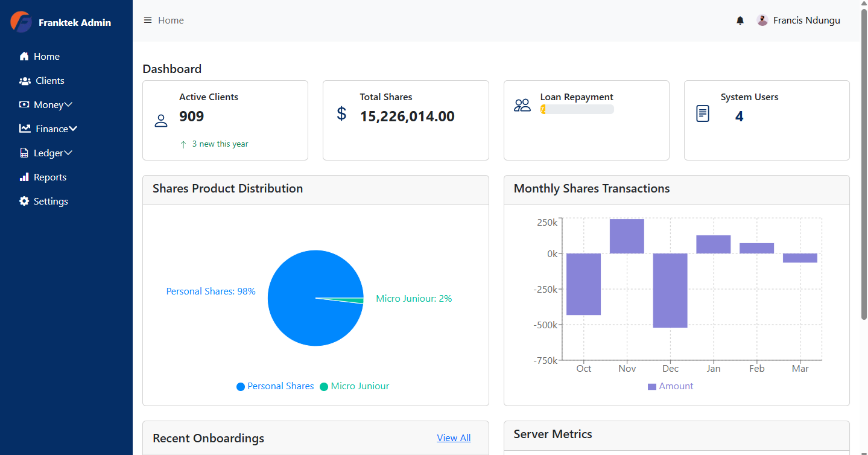Toggle the hamburger menu icon
868x455 pixels.
point(147,19)
